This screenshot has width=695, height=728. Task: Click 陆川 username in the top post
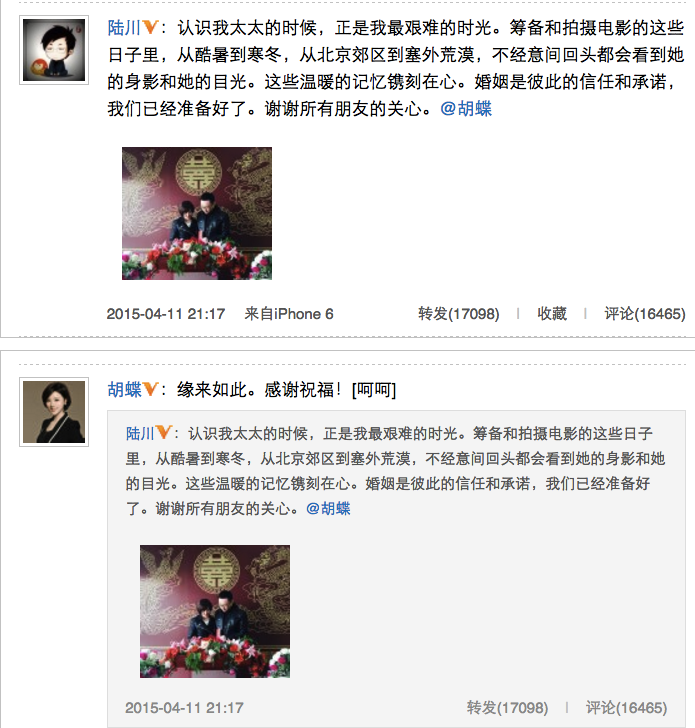[124, 28]
